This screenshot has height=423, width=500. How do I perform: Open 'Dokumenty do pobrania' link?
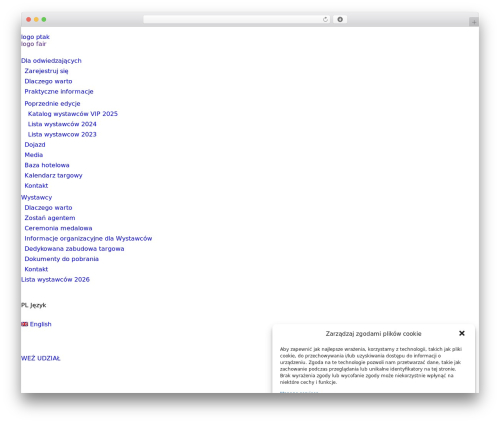pyautogui.click(x=61, y=259)
